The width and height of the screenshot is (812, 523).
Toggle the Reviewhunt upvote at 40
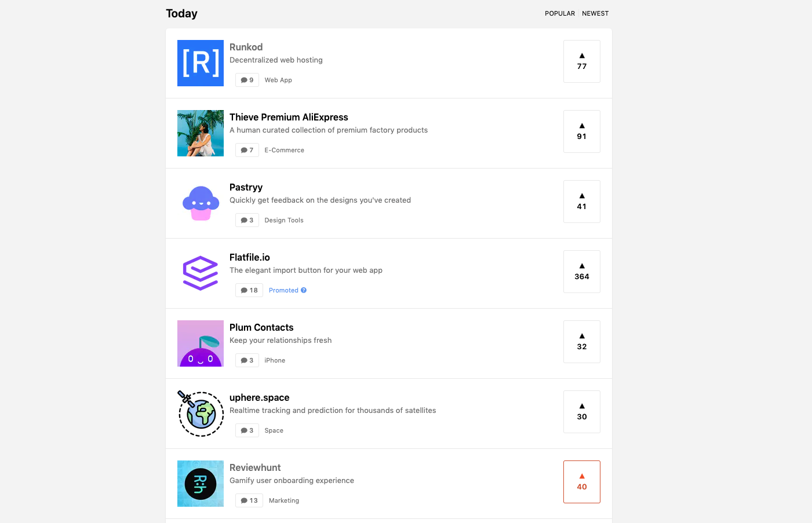tap(582, 482)
